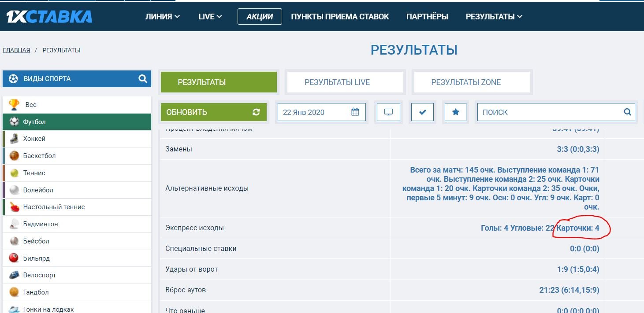Viewport: 644px width, 313px height.
Task: Toggle the checkmark filter button
Action: point(422,112)
